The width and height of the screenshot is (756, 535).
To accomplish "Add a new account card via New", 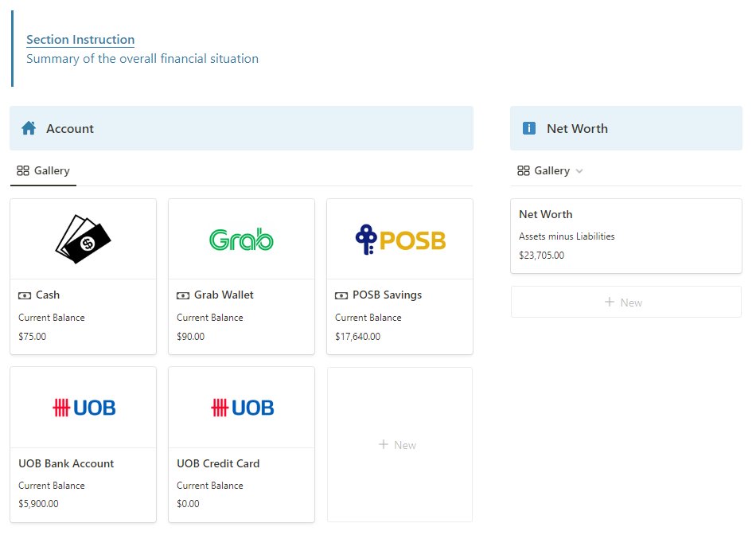I will pyautogui.click(x=399, y=445).
